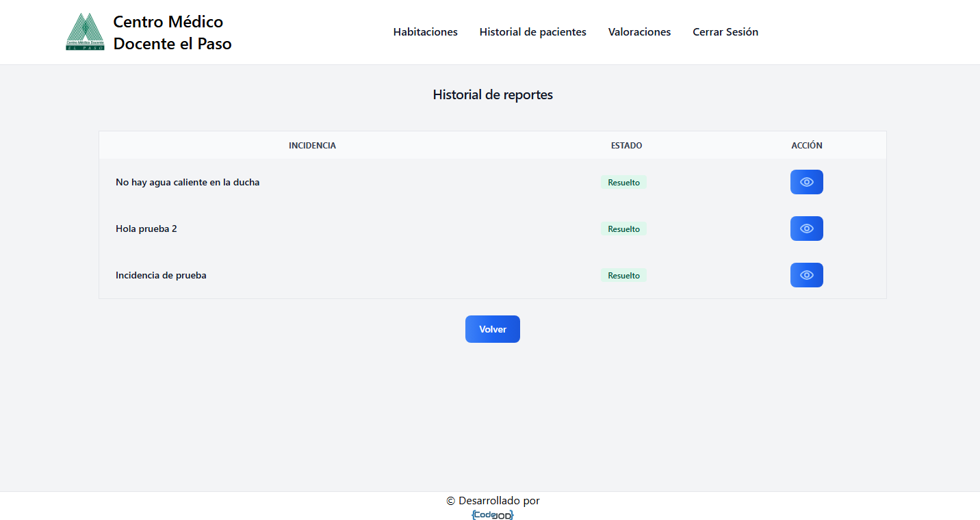Viewport: 980px width, 520px height.
Task: Click Cerrar Sesión to log out
Action: point(725,32)
